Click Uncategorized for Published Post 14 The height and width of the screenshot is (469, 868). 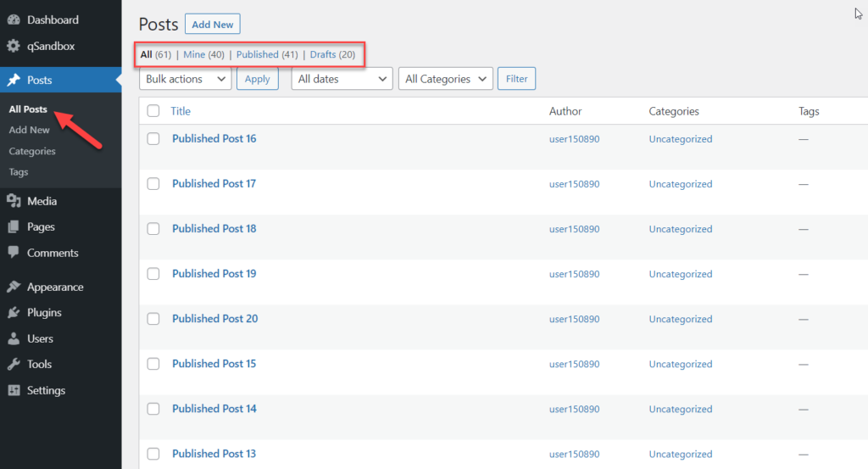coord(681,409)
